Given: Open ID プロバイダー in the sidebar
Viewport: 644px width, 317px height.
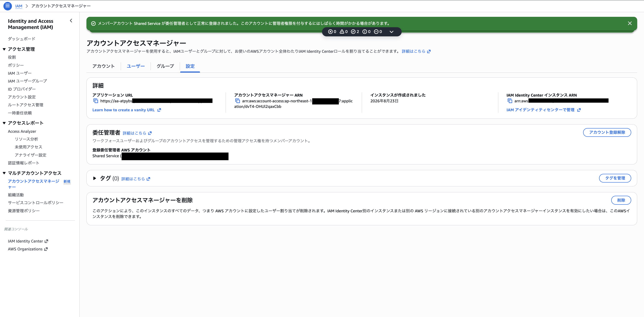Looking at the screenshot, I should (x=22, y=89).
